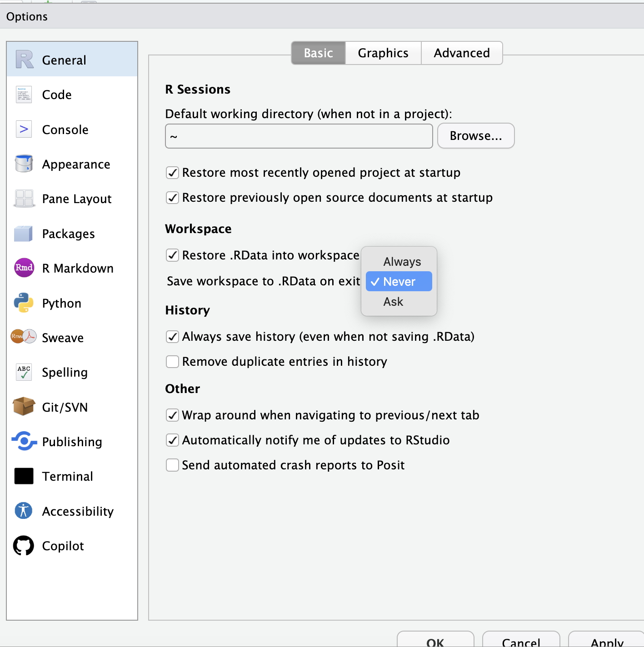This screenshot has height=647, width=644.
Task: Open the Copilot settings pane
Action: [63, 546]
